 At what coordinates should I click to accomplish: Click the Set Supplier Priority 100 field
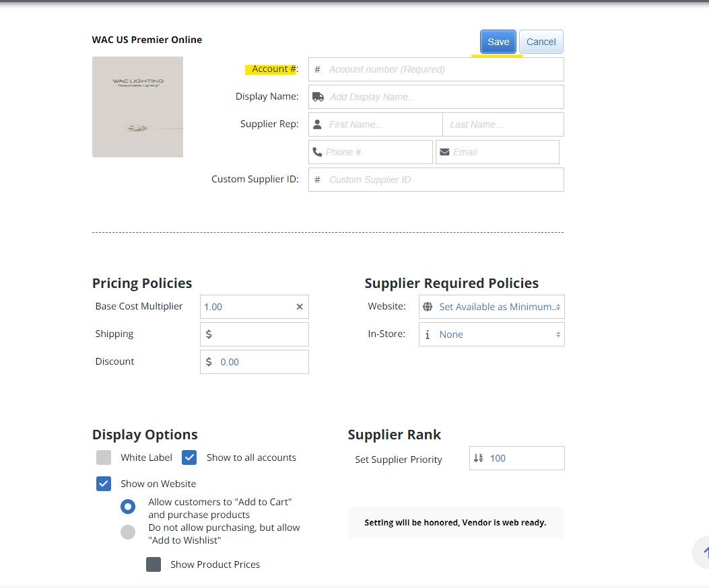click(517, 458)
